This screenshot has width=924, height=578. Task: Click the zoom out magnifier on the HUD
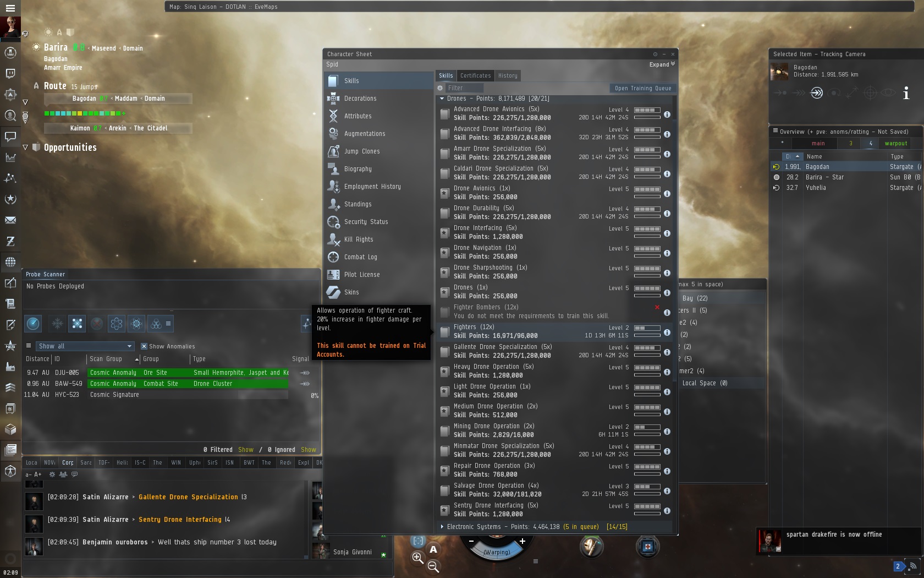click(x=433, y=566)
